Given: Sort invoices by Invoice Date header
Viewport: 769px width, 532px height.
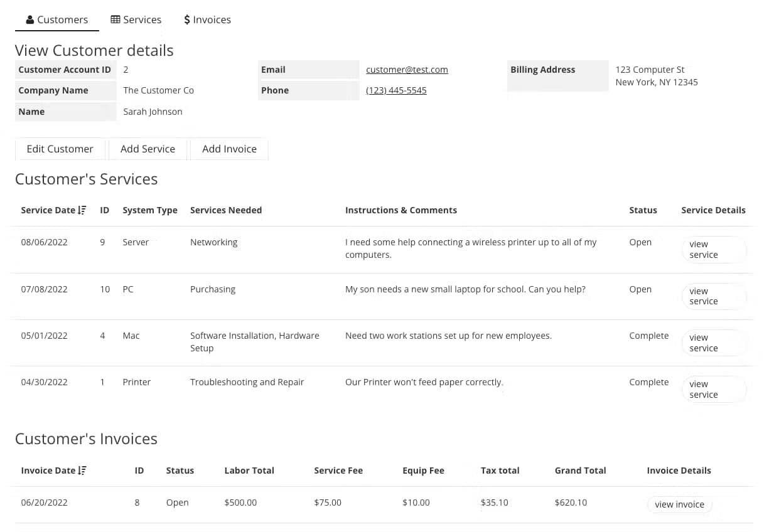Looking at the screenshot, I should (48, 471).
